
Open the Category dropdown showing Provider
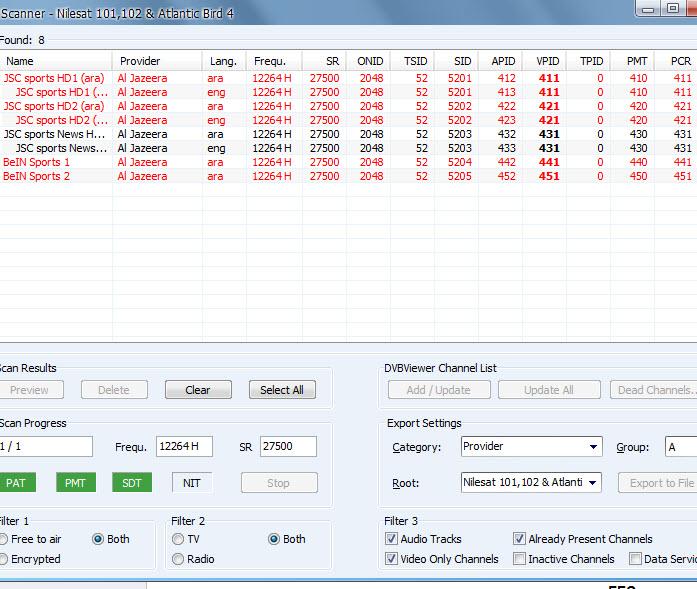coord(532,446)
